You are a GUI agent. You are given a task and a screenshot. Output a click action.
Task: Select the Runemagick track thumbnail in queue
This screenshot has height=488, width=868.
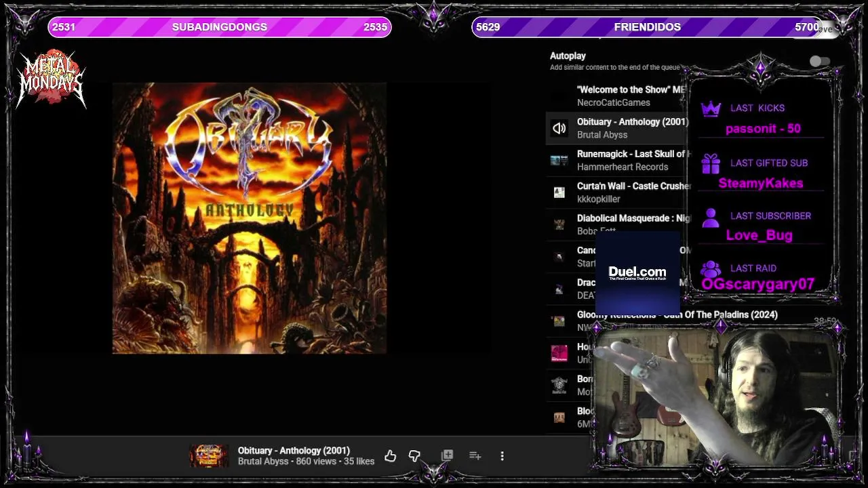click(x=559, y=161)
